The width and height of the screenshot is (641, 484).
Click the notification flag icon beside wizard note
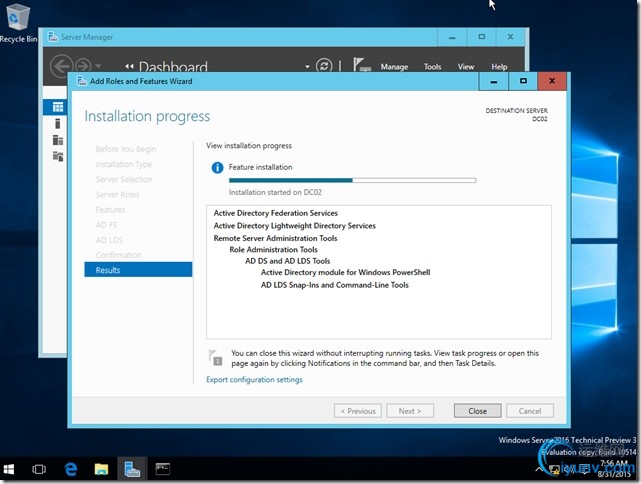215,358
